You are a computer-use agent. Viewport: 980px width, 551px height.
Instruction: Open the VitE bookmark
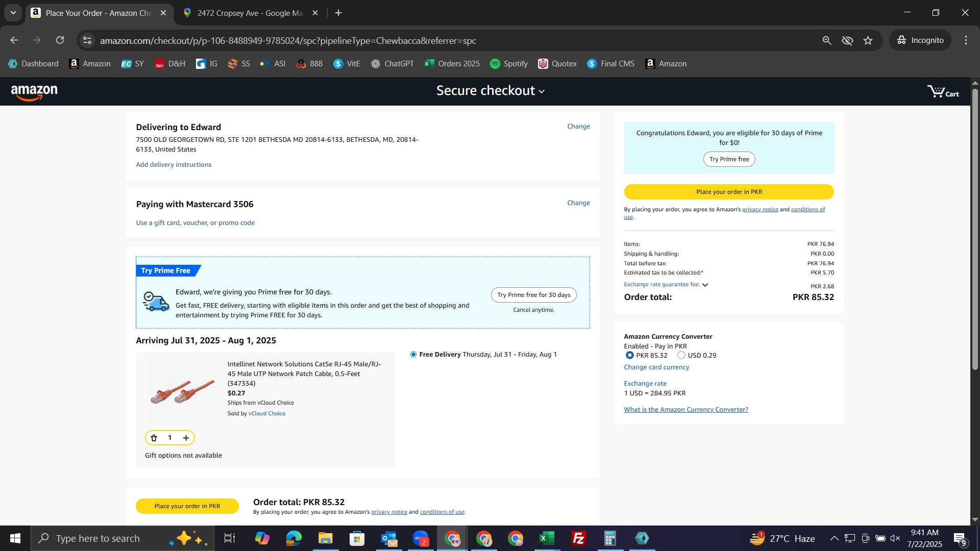pos(347,64)
